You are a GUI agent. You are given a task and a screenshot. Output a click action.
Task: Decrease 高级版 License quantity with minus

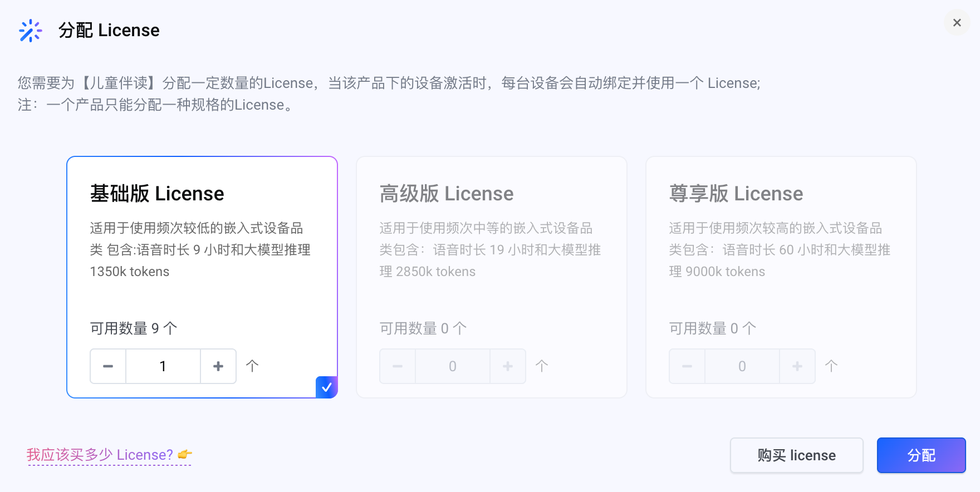point(398,366)
